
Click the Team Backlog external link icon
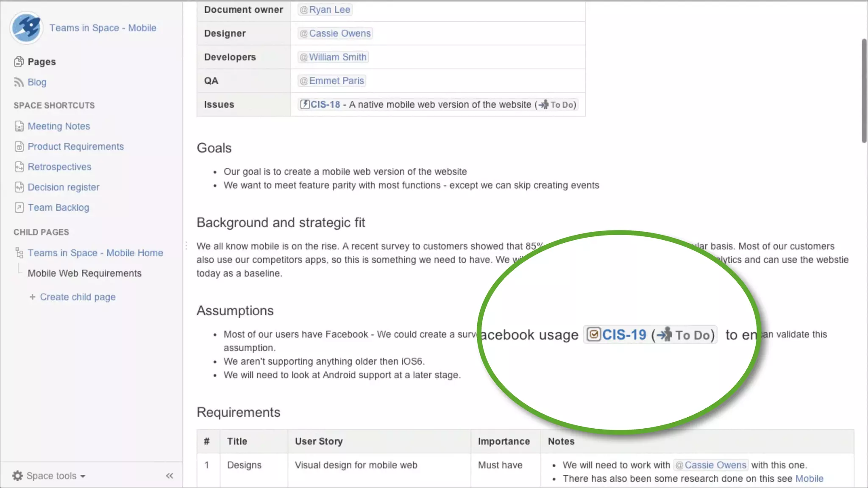pyautogui.click(x=19, y=208)
